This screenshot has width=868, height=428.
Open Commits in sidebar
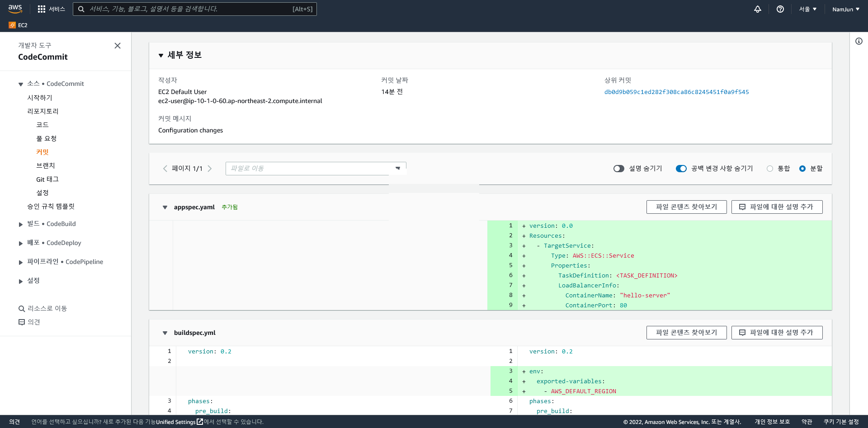(x=42, y=152)
